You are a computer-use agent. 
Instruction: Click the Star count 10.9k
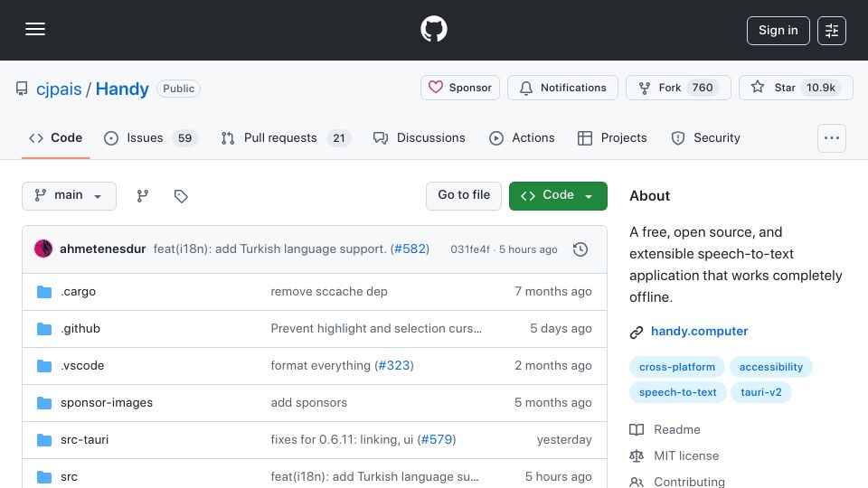point(821,88)
